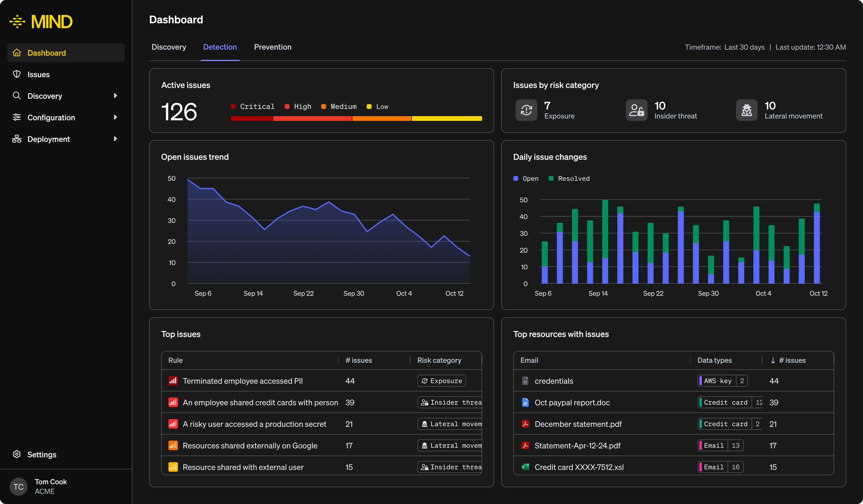The image size is (863, 504).
Task: Click the Issues shield icon in sidebar
Action: tap(17, 74)
